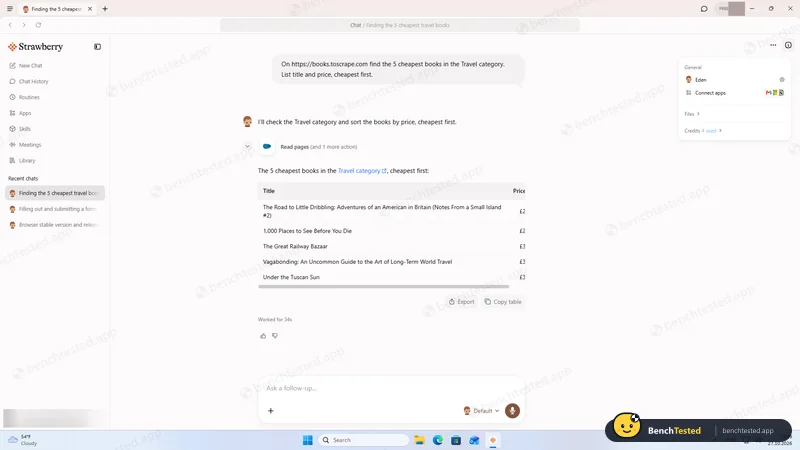Open the Windows Start menu

pyautogui.click(x=308, y=440)
